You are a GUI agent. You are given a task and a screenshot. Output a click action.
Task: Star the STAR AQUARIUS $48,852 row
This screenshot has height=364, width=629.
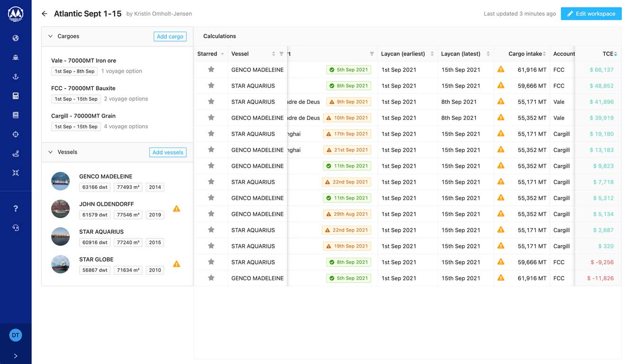pyautogui.click(x=211, y=86)
